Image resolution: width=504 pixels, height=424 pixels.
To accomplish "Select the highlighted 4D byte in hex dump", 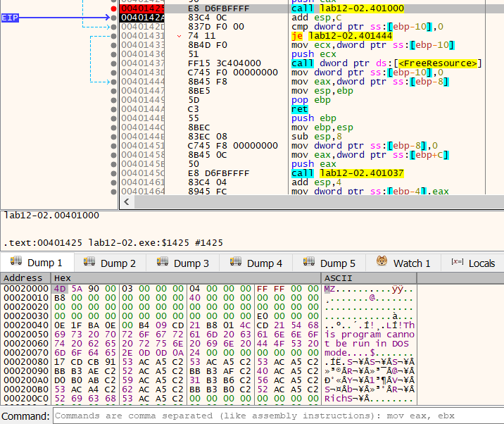I will [x=59, y=289].
